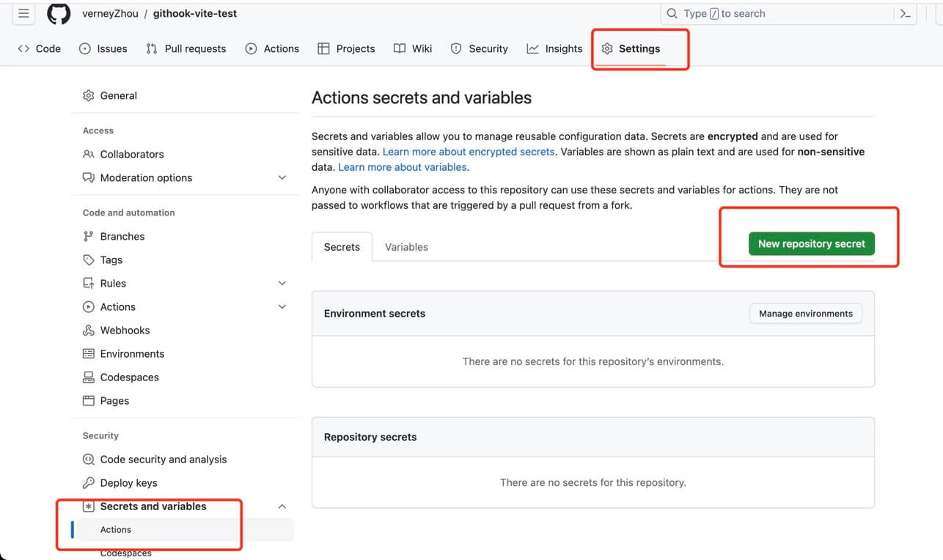Collapse the Secrets and variables section
This screenshot has width=943, height=560.
(x=282, y=506)
